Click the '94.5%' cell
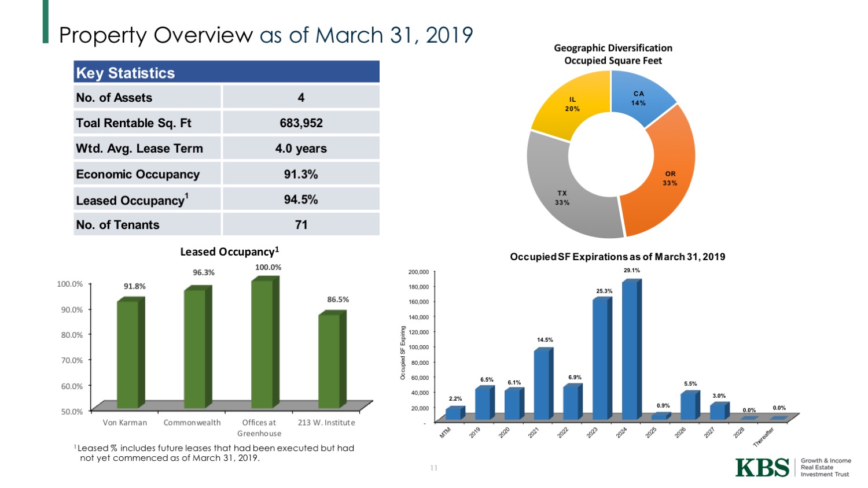This screenshot has height=488, width=868. (301, 199)
